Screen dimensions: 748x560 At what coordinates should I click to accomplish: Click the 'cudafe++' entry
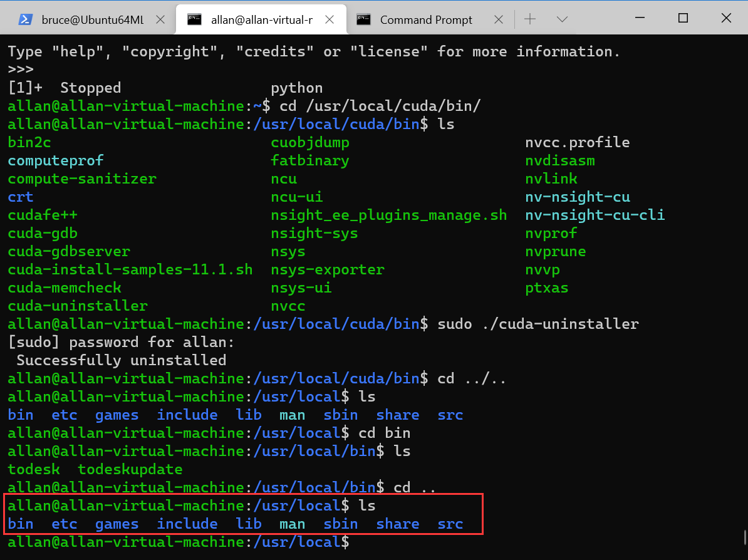(43, 215)
